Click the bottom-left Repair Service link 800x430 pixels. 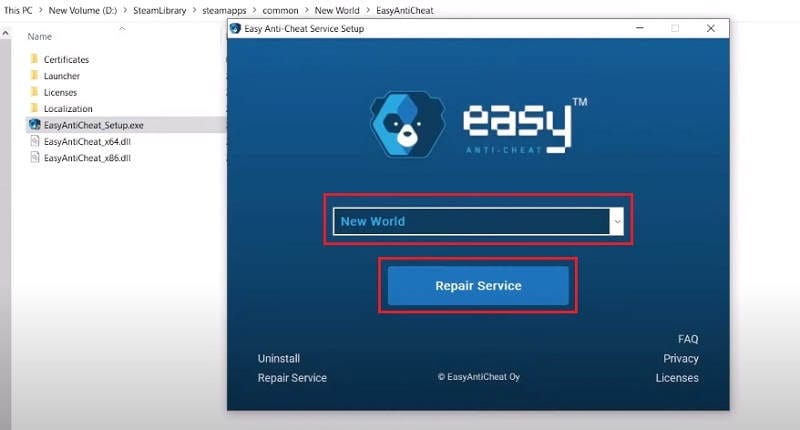coord(292,378)
